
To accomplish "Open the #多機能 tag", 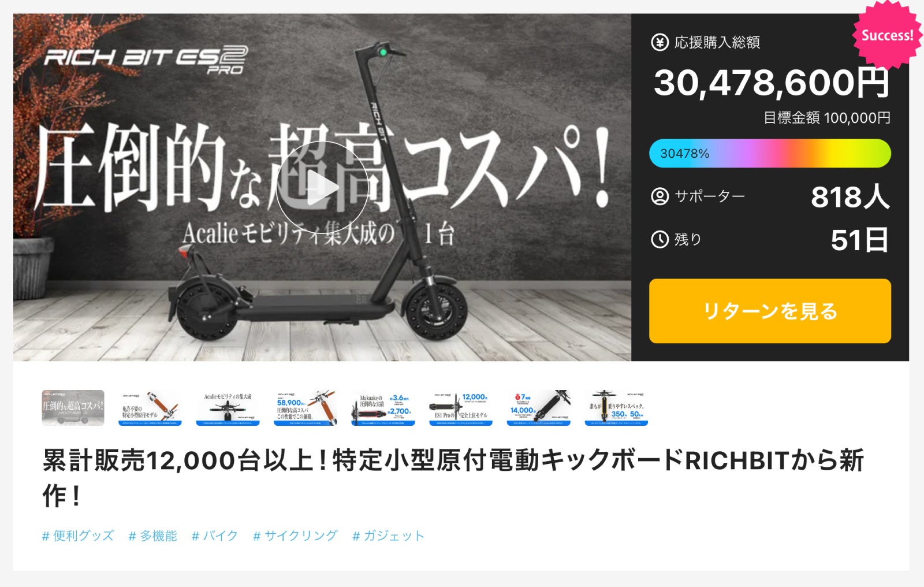I will [153, 536].
